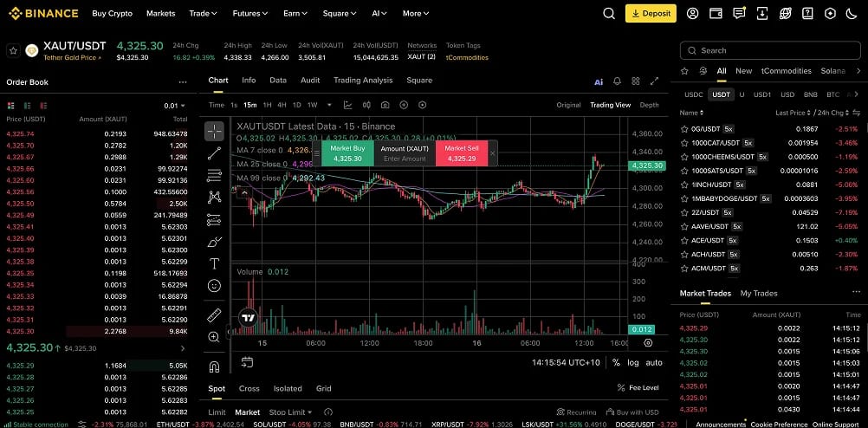The width and height of the screenshot is (868, 428).
Task: Open order book 0.01 precision dropdown
Action: pos(175,106)
